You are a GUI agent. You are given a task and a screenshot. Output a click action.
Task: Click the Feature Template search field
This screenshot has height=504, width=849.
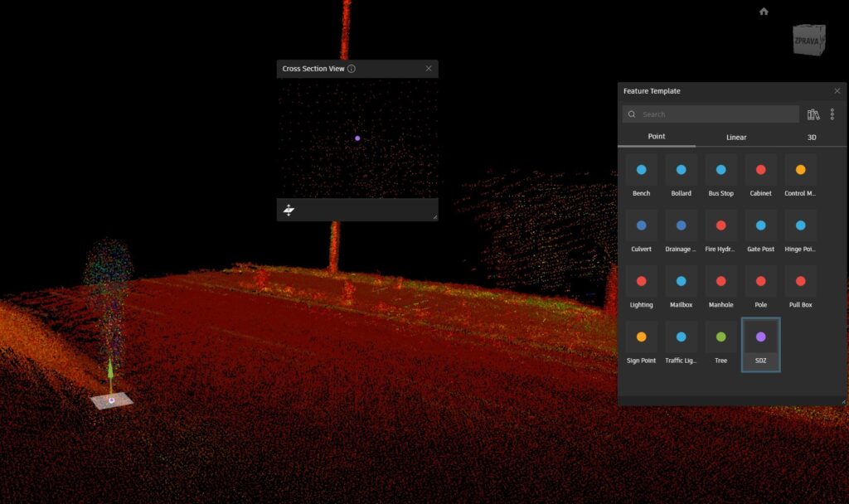pos(713,114)
